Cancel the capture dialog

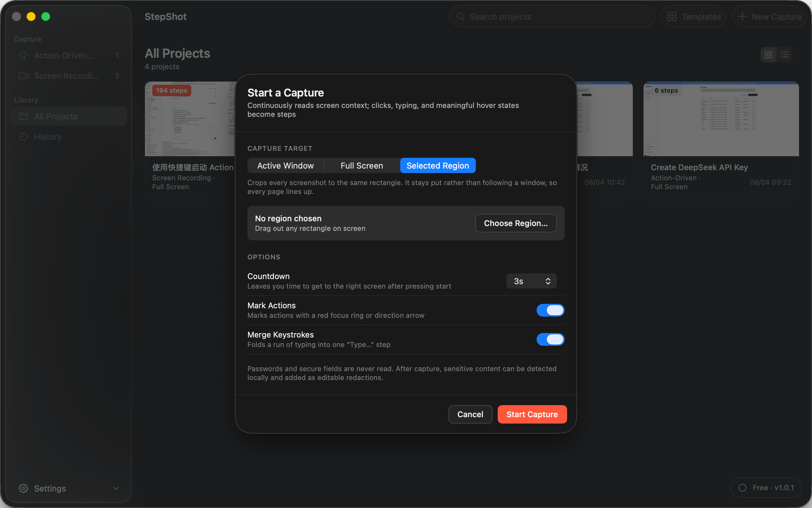(470, 414)
